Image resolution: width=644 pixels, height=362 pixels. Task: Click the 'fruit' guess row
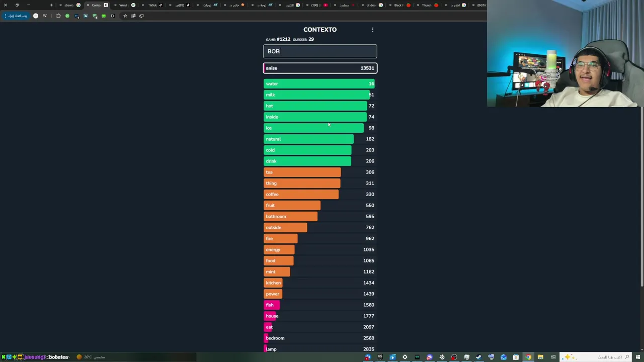(320, 206)
